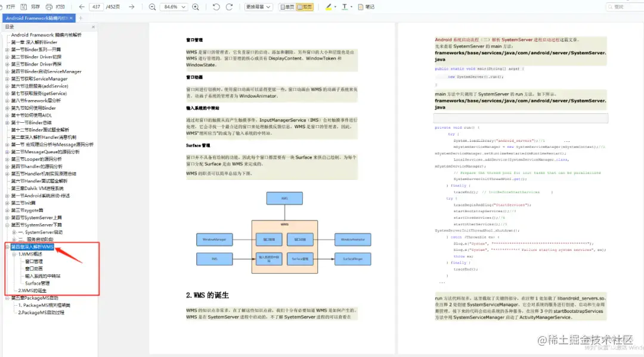Expand 第二节MessageQueue的源码分析 node
This screenshot has height=357, width=644.
7,152
